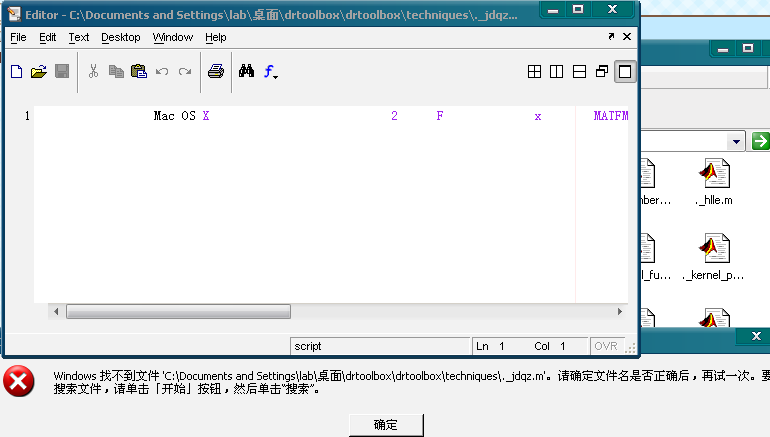Click the line number 1 in the editor margin

[27, 116]
